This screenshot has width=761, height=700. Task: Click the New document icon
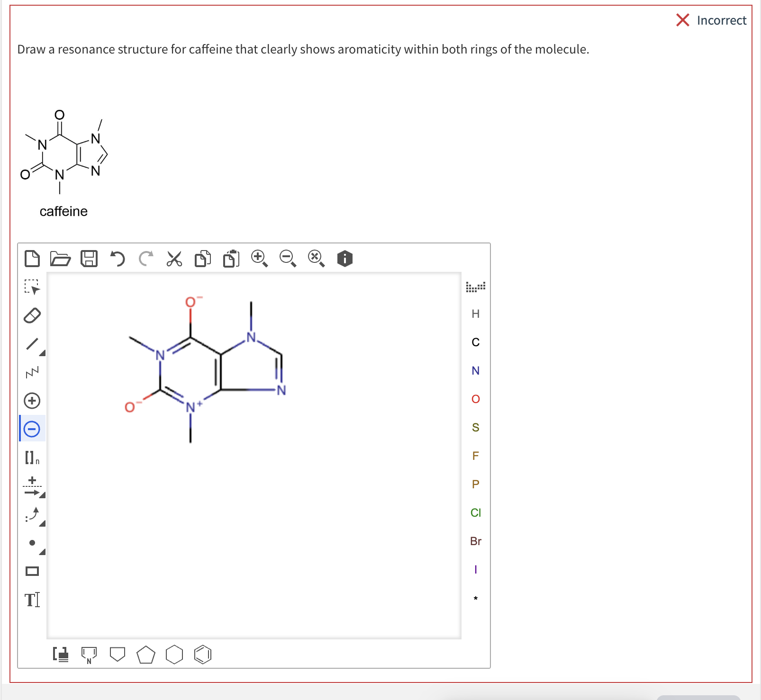point(32,259)
